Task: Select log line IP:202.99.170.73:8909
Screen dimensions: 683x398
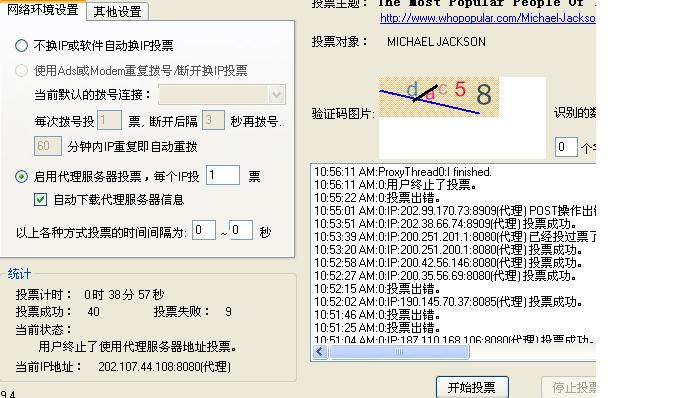Action: (455, 211)
